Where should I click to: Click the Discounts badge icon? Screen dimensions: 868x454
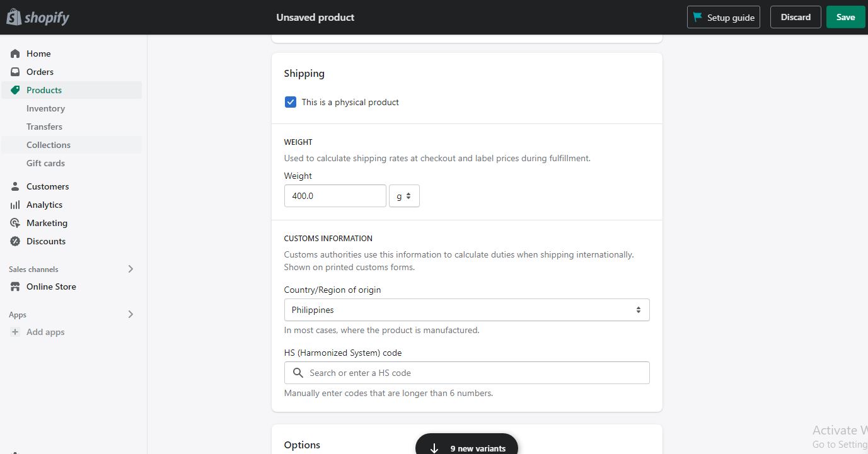(x=15, y=241)
